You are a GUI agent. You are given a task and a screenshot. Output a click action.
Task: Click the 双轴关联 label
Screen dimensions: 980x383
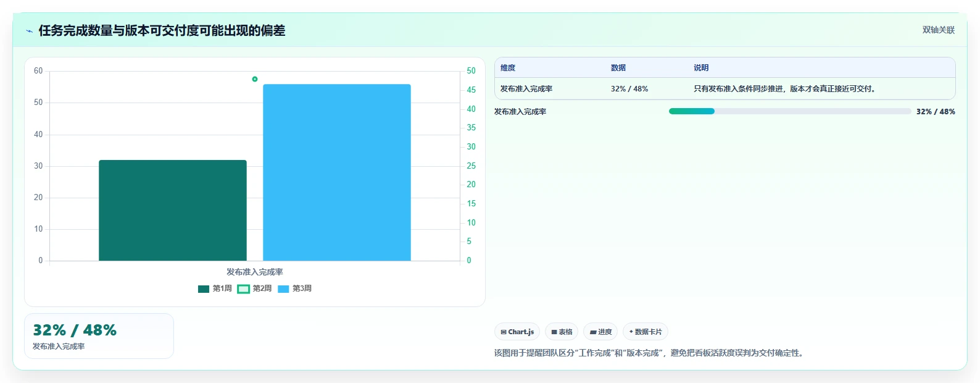(939, 30)
